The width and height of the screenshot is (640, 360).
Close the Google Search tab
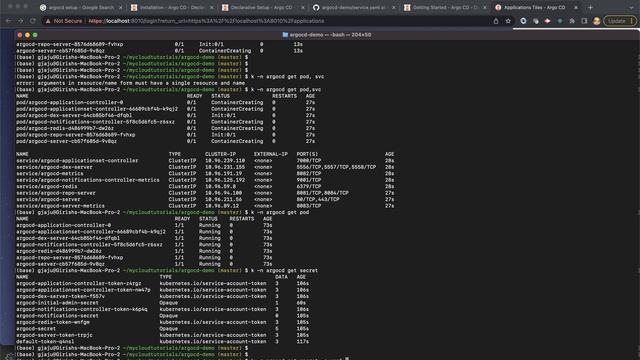(120, 7)
